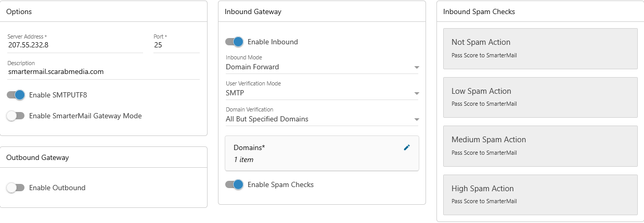Click the Inbound Gateway panel header
The width and height of the screenshot is (644, 223).
[x=322, y=11]
